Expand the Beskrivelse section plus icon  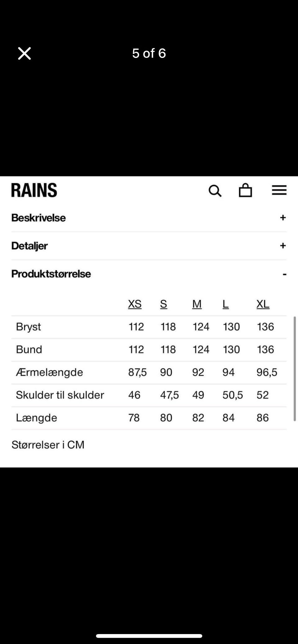(282, 218)
